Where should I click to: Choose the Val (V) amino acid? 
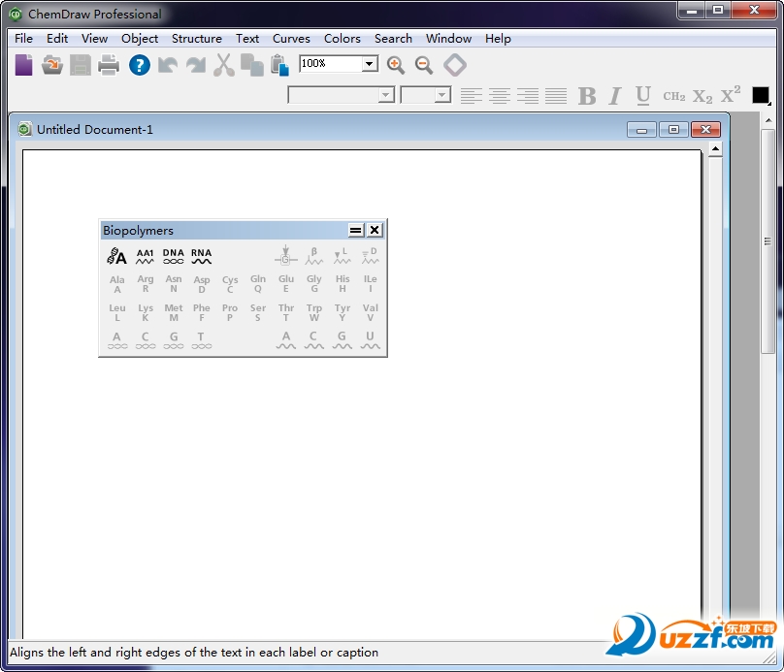[x=370, y=313]
